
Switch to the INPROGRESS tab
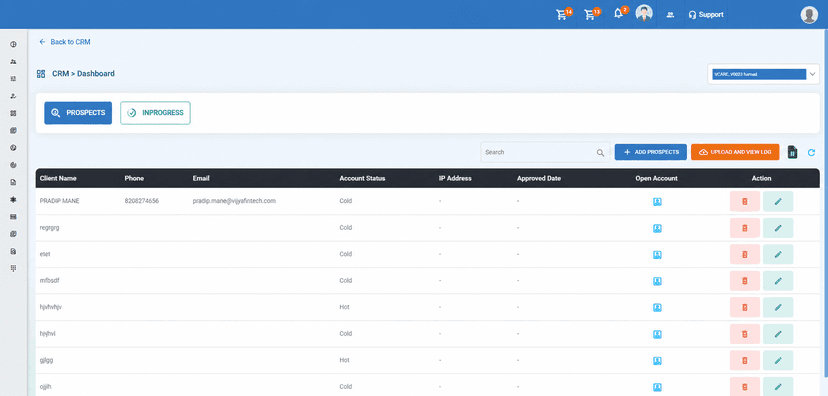(x=155, y=113)
